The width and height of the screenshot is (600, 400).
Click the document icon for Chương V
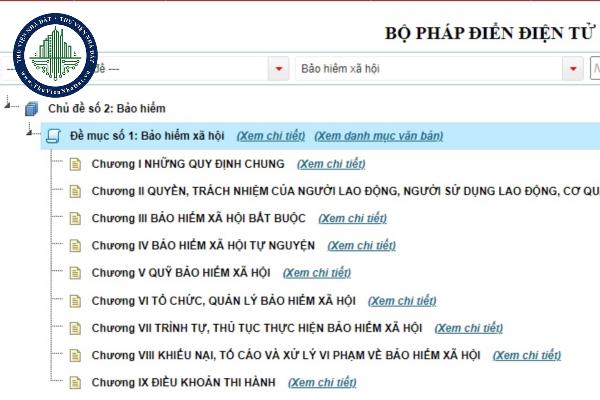(x=75, y=273)
